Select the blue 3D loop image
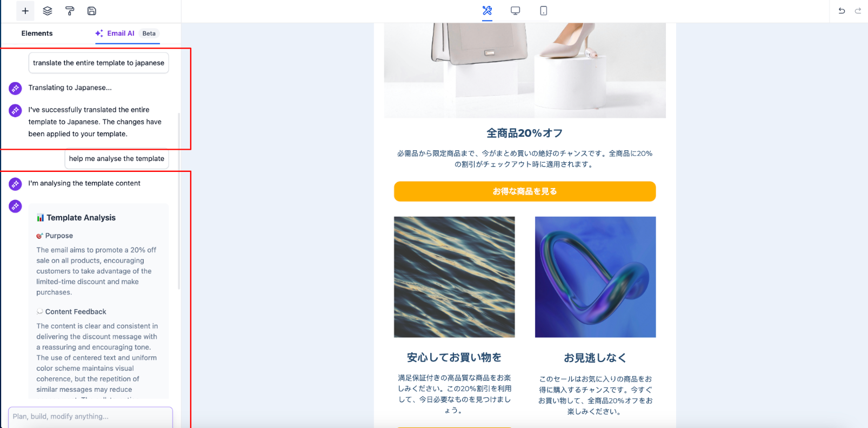The image size is (868, 428). click(x=596, y=277)
